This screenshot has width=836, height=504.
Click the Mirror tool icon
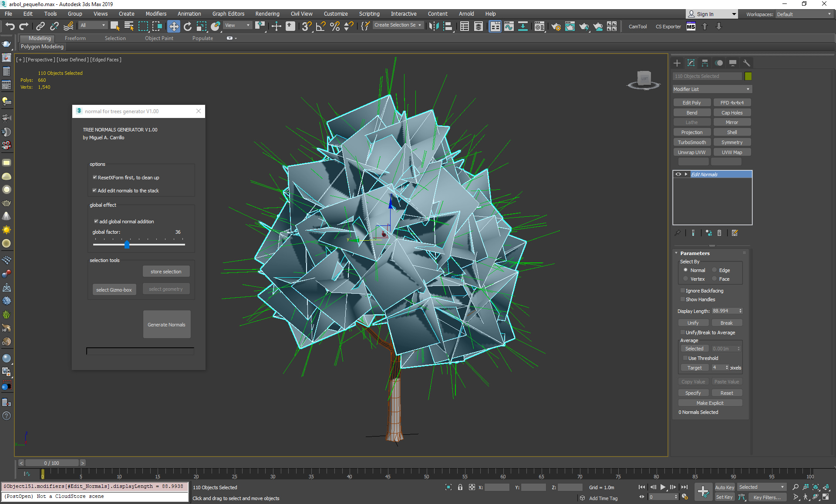click(434, 27)
